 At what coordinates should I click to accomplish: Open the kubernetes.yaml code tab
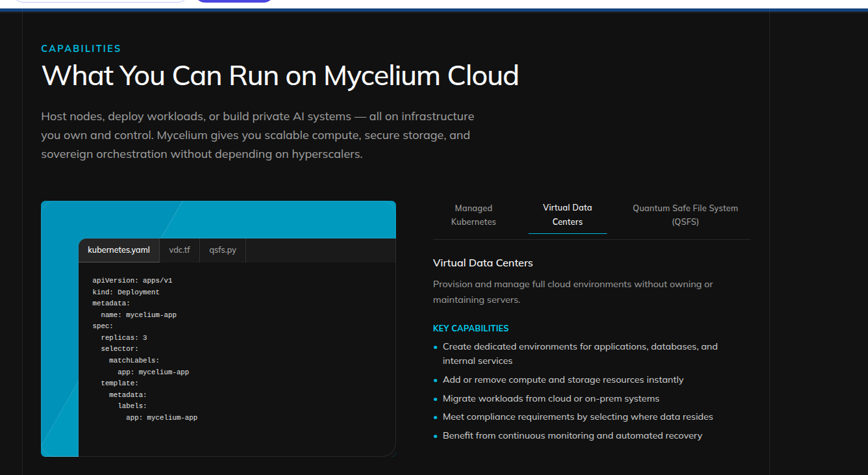pyautogui.click(x=119, y=250)
